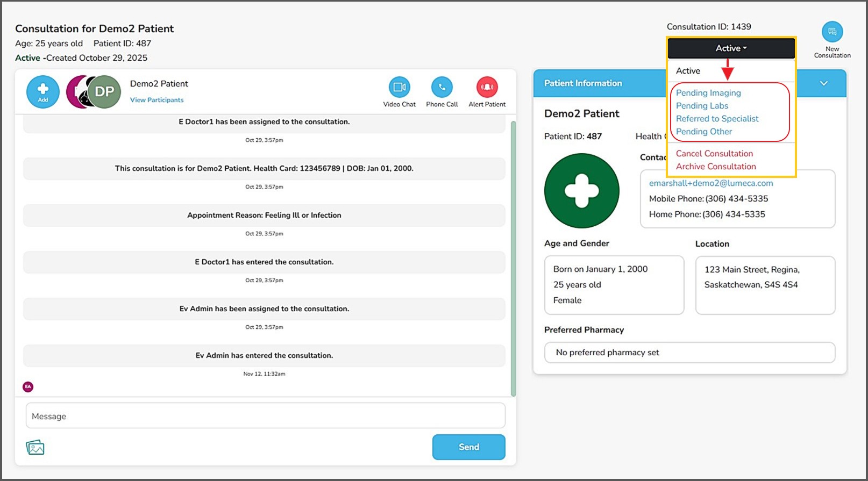Select Archive Consultation option
The image size is (868, 481).
click(716, 167)
